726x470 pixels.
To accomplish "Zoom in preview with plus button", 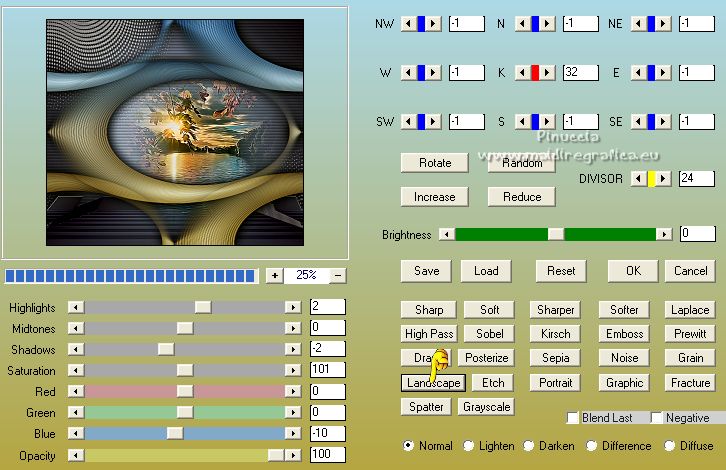I will pos(275,276).
